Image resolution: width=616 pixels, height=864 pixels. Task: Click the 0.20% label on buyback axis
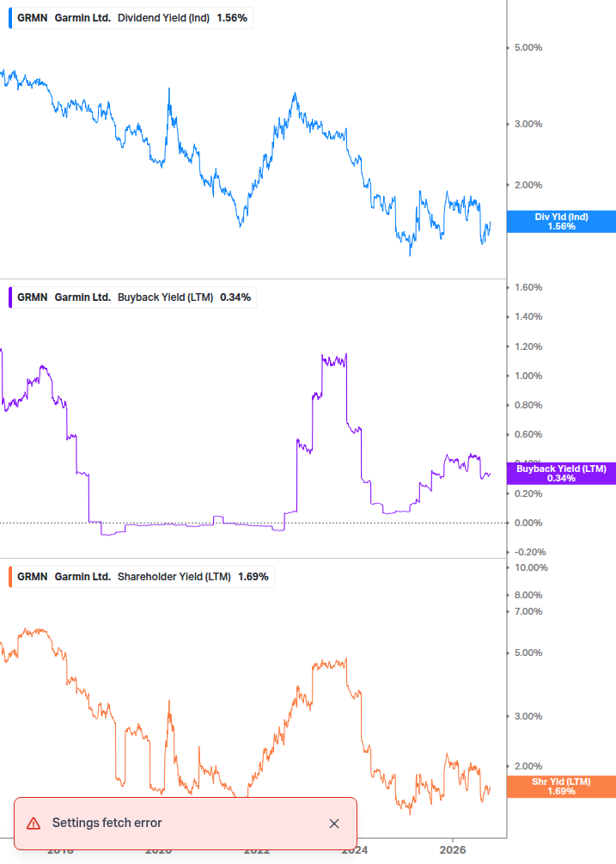pos(528,493)
